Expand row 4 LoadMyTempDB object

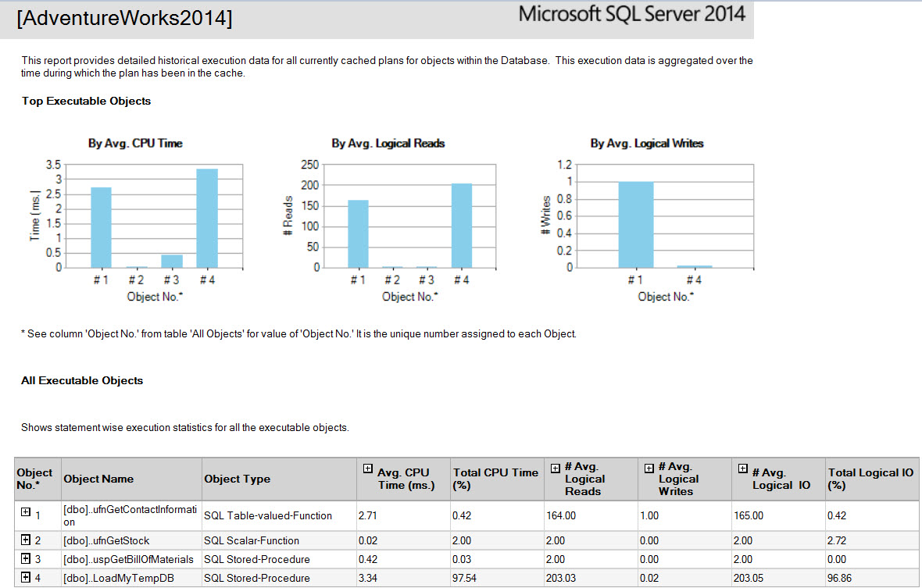25,577
